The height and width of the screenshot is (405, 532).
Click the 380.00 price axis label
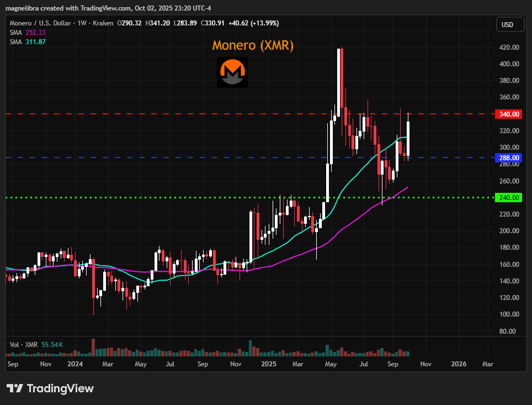click(509, 81)
